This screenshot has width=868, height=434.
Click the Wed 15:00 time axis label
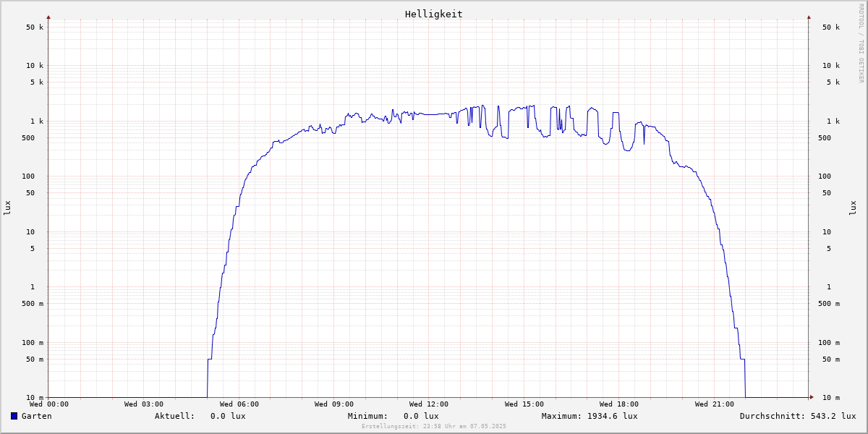524,404
